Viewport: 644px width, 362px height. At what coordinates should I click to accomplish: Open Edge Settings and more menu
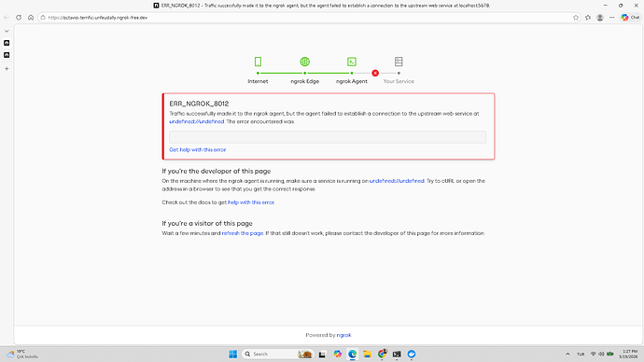612,18
